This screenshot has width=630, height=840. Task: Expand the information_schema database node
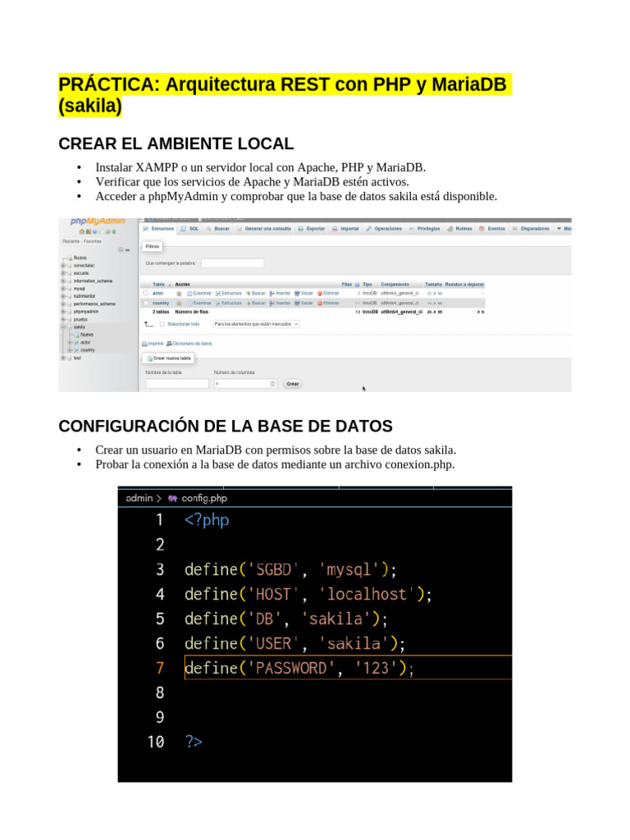[x=63, y=281]
